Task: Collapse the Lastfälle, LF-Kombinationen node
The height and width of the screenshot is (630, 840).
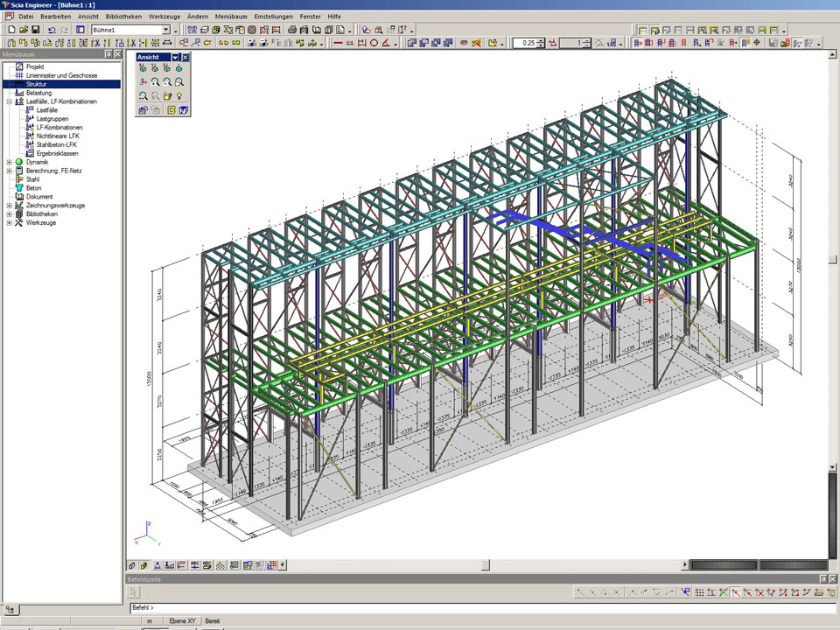Action: 9,101
